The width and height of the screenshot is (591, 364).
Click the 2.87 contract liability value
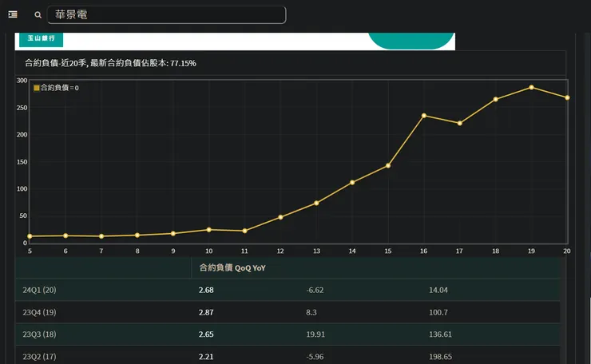tap(206, 312)
